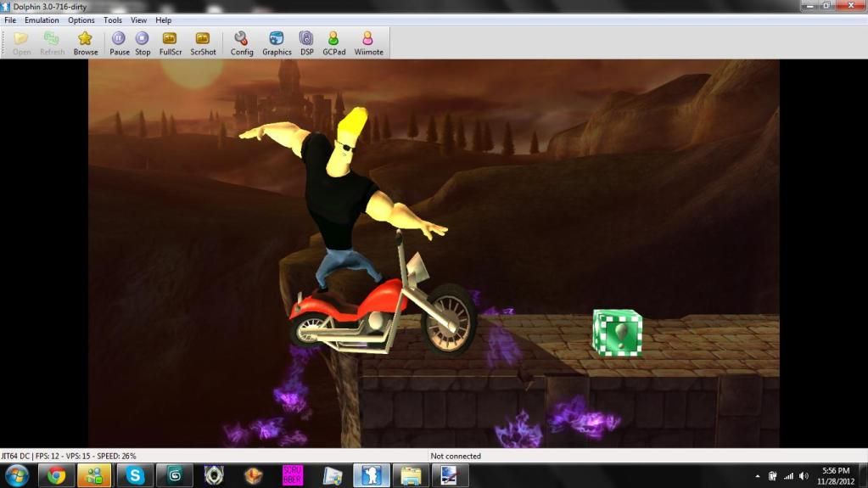868x488 pixels.
Task: Show hidden system tray icons
Action: click(x=758, y=476)
